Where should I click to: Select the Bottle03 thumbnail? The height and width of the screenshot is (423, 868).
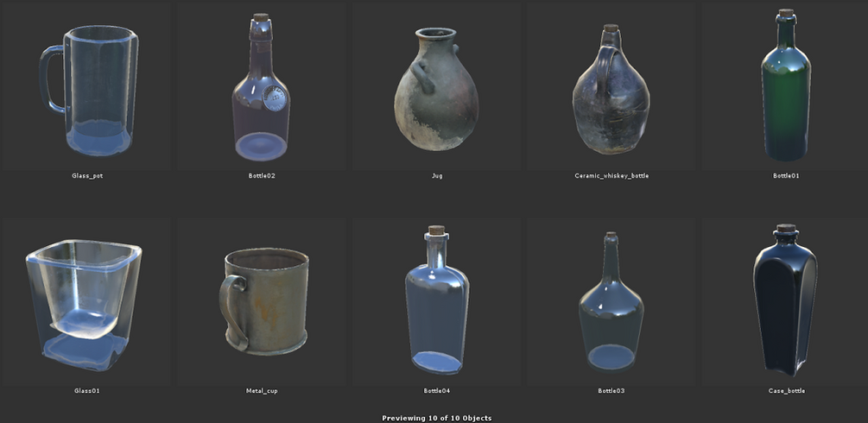coord(611,302)
